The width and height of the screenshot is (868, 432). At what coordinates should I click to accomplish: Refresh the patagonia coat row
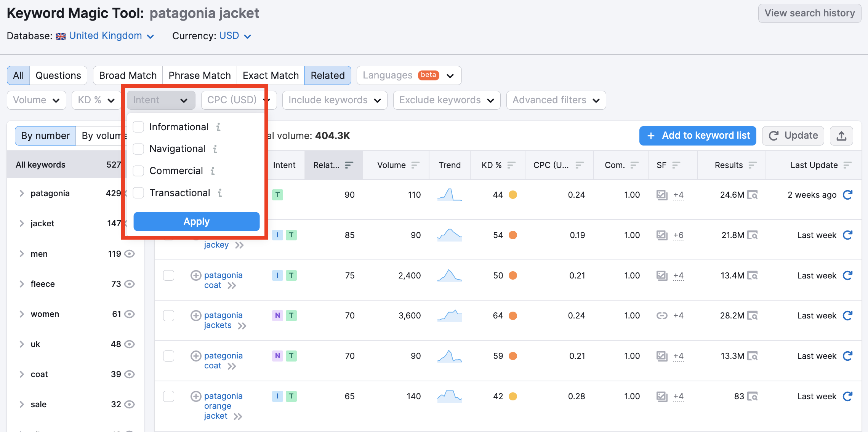point(847,275)
